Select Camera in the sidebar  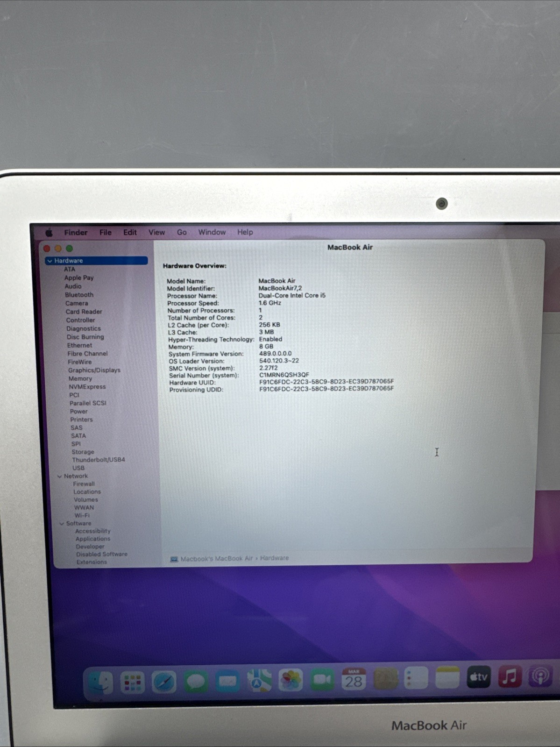pyautogui.click(x=77, y=303)
